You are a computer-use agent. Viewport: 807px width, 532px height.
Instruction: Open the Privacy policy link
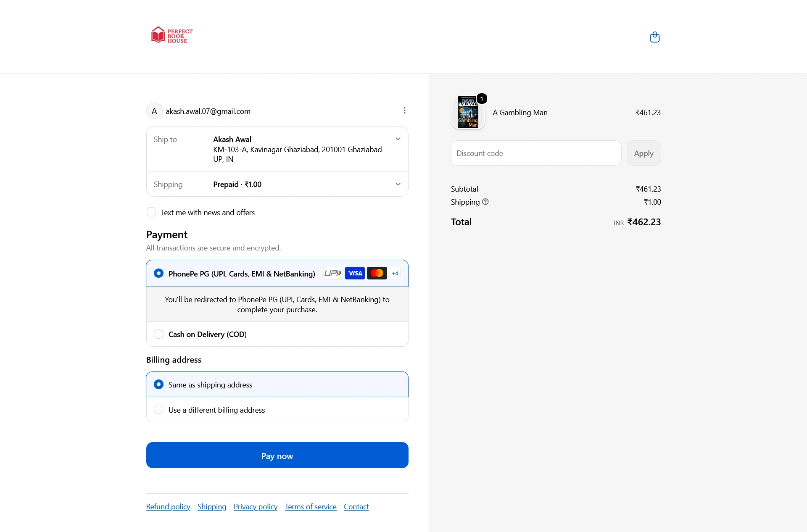click(x=256, y=506)
